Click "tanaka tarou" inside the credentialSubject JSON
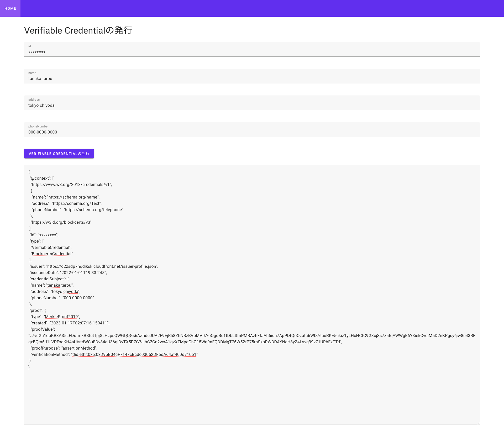Screen dimensions: 504x439 [59, 285]
